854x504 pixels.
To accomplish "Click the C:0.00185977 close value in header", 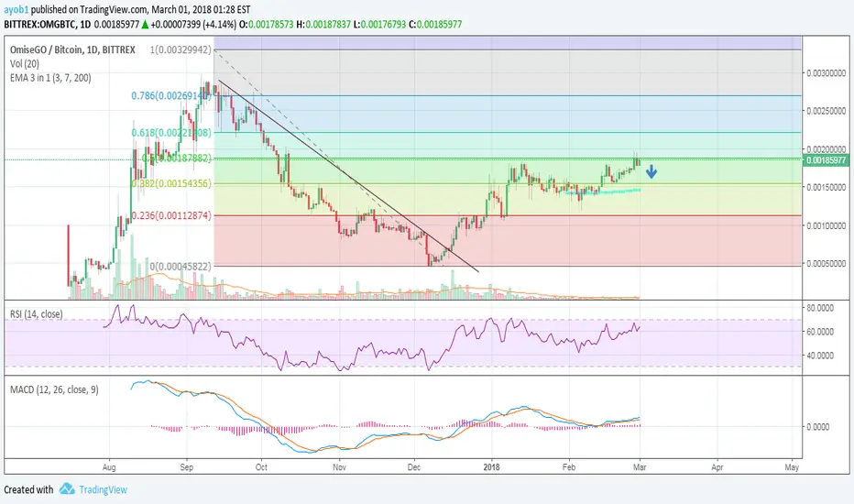I will [x=435, y=25].
